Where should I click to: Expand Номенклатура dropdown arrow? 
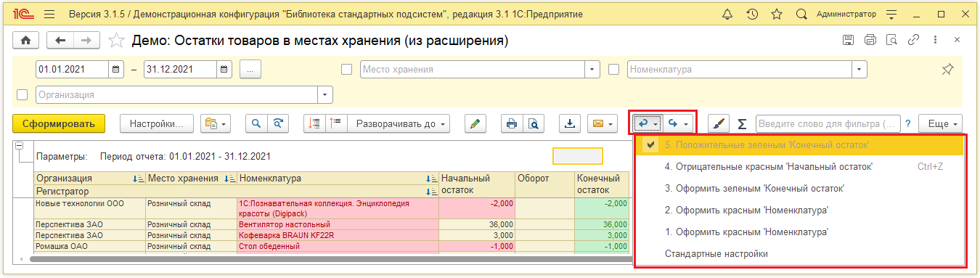[x=860, y=70]
